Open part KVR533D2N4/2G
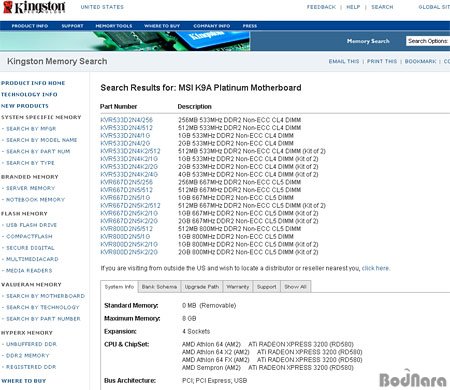Screen dimensions: 450x390 point(125,143)
